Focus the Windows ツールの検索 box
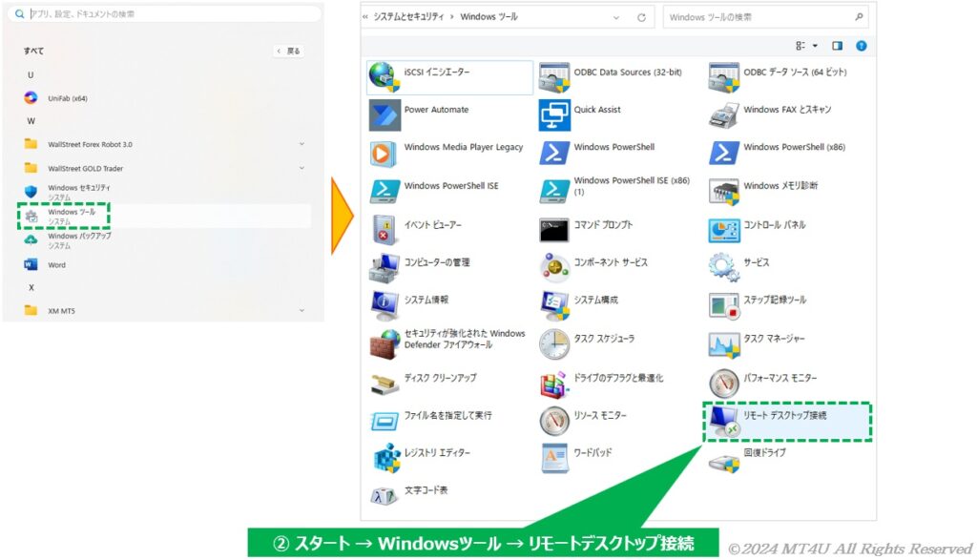 coord(765,17)
